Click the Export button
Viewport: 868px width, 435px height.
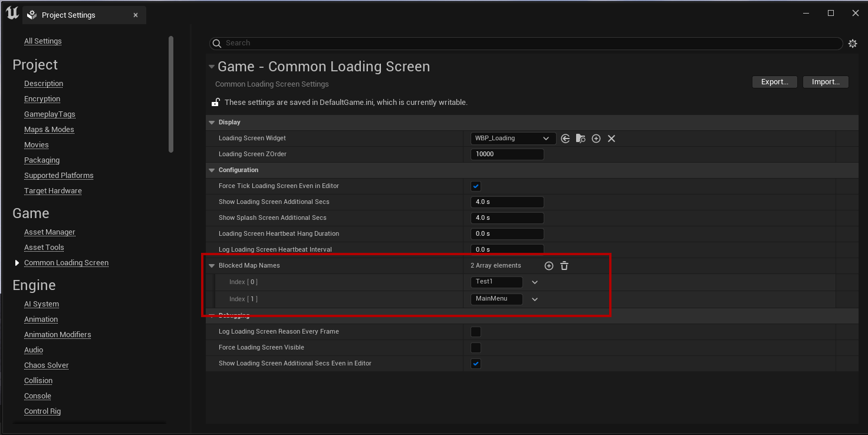coord(774,82)
